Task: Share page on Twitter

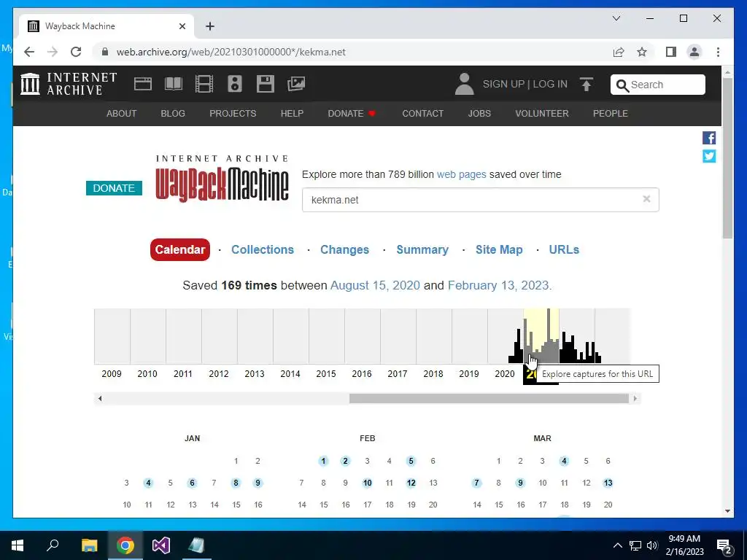Action: [x=709, y=156]
